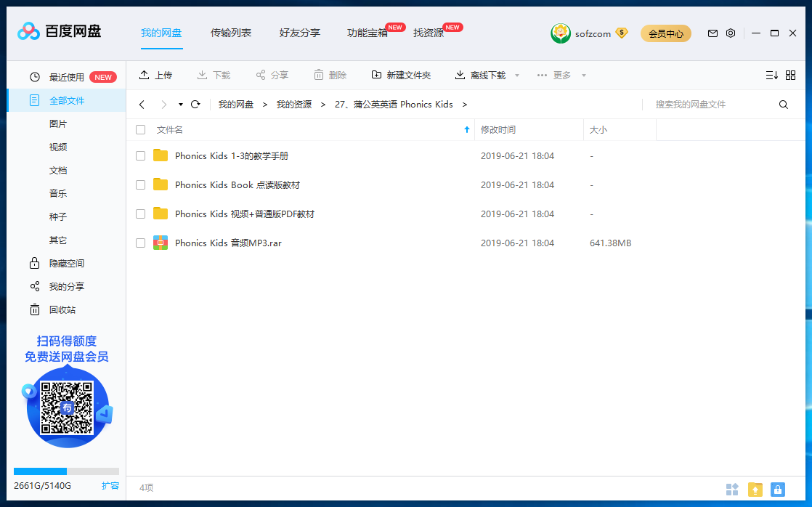This screenshot has height=507, width=812.
Task: Click the sort order icon beside the view toggle
Action: (x=771, y=74)
